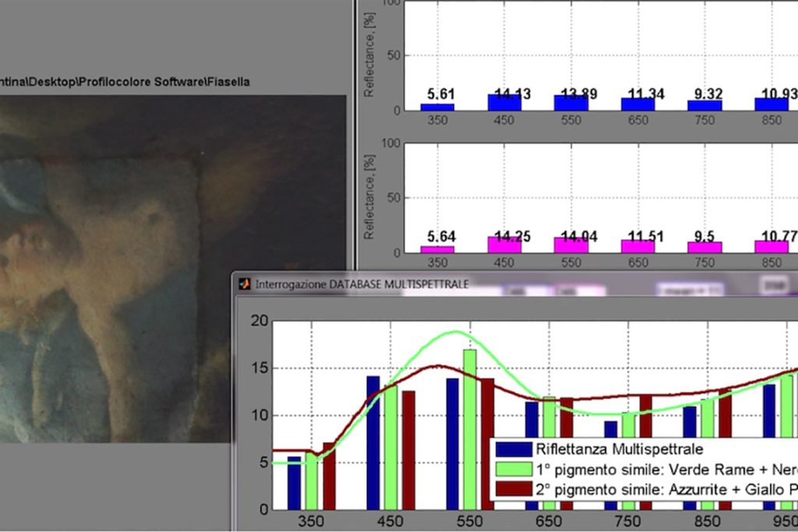Image resolution: width=798 pixels, height=532 pixels.
Task: Click the dark red legend swatch for 2° pigmento
Action: pos(514,489)
